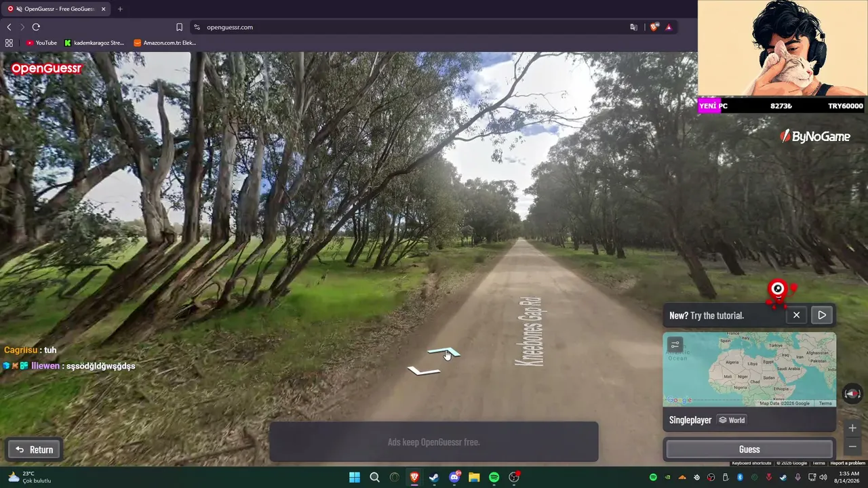
Task: Open Windows taskbar search
Action: click(374, 477)
